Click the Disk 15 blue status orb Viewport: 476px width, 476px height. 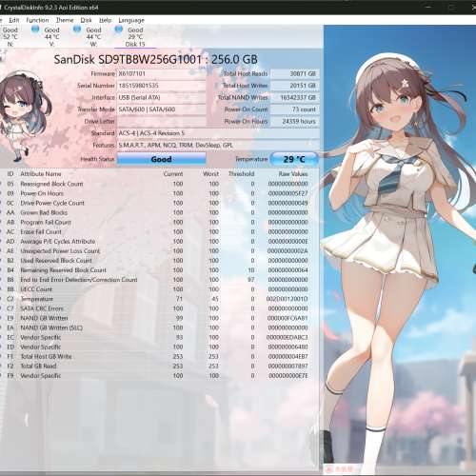[118, 30]
